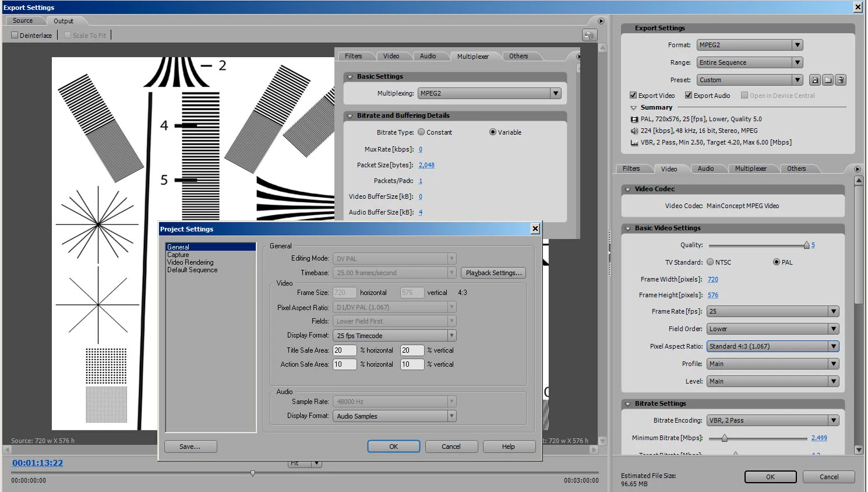Choose the Variable bitrate type

point(493,132)
